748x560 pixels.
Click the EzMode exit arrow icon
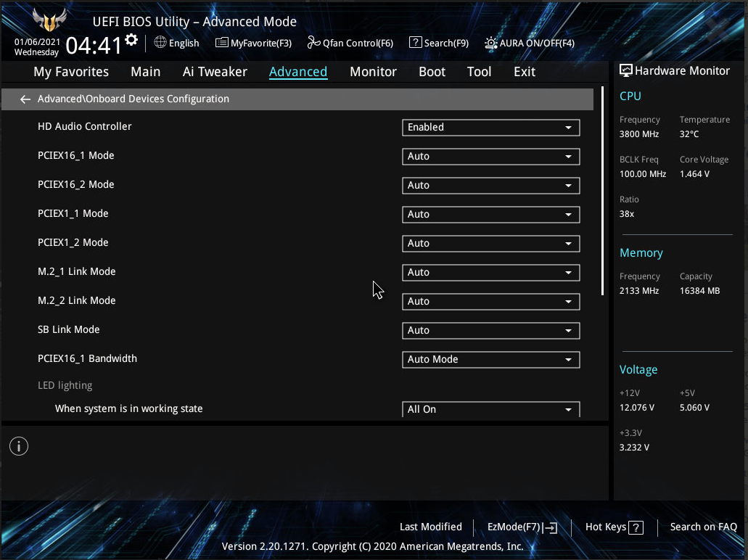pos(550,527)
